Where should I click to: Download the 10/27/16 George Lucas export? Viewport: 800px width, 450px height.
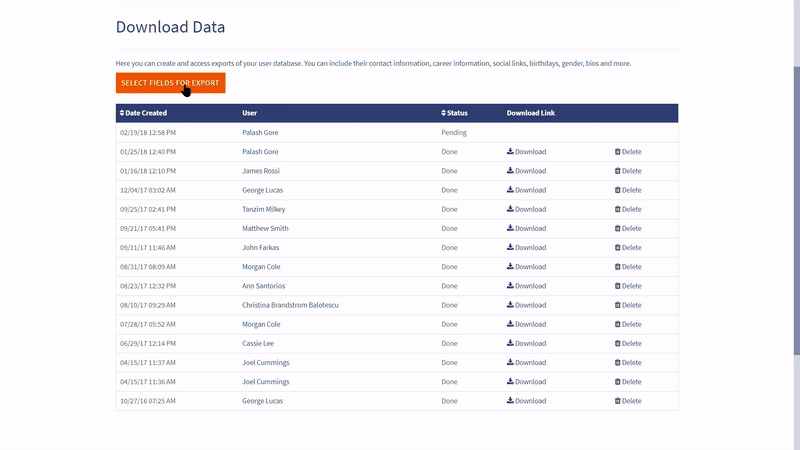526,401
